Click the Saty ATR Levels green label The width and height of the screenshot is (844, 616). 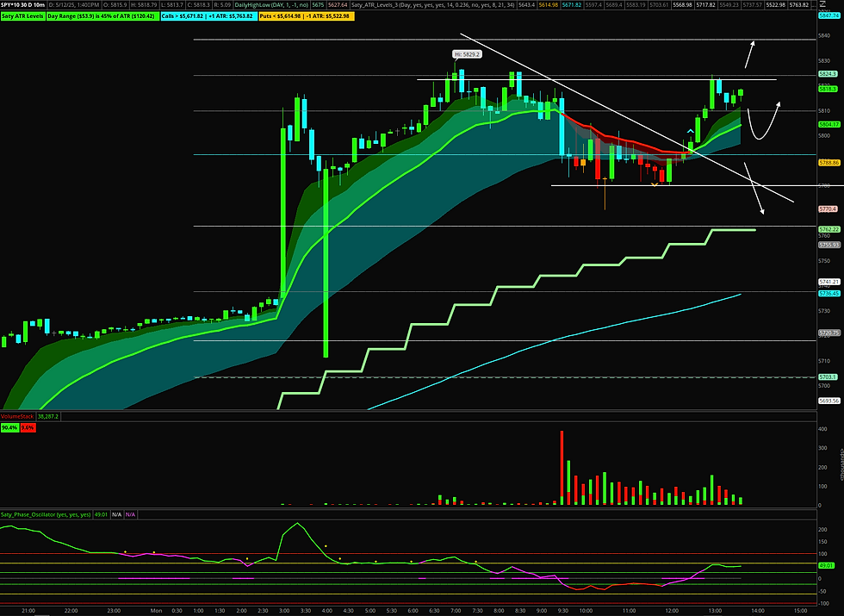[22, 16]
